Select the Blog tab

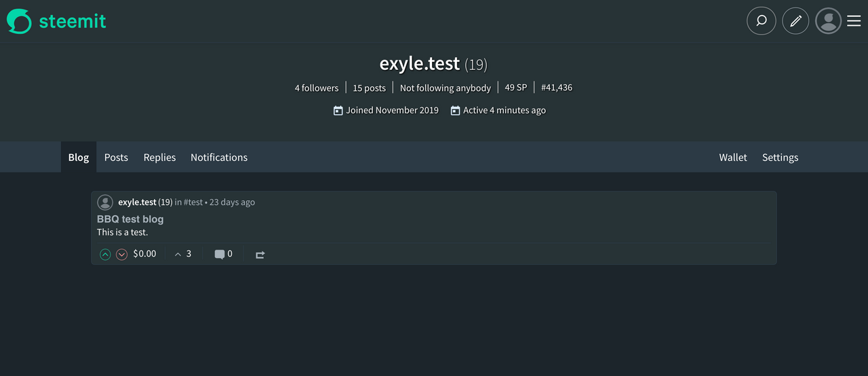(x=79, y=157)
